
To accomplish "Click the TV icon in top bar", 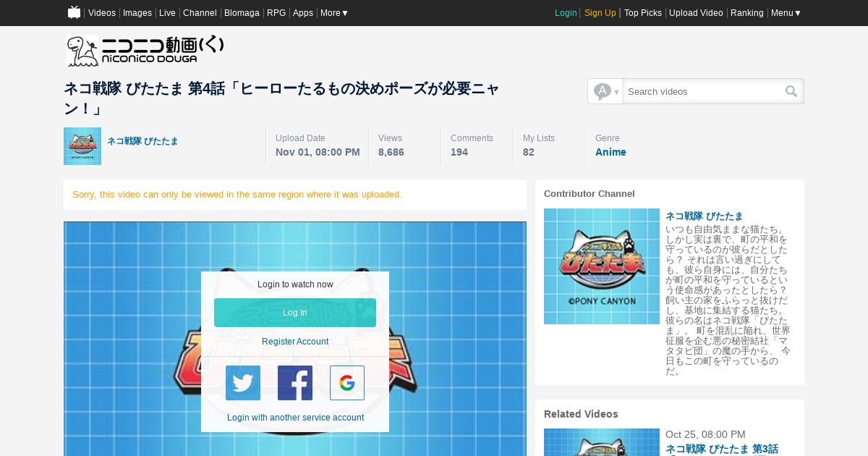I will [74, 12].
